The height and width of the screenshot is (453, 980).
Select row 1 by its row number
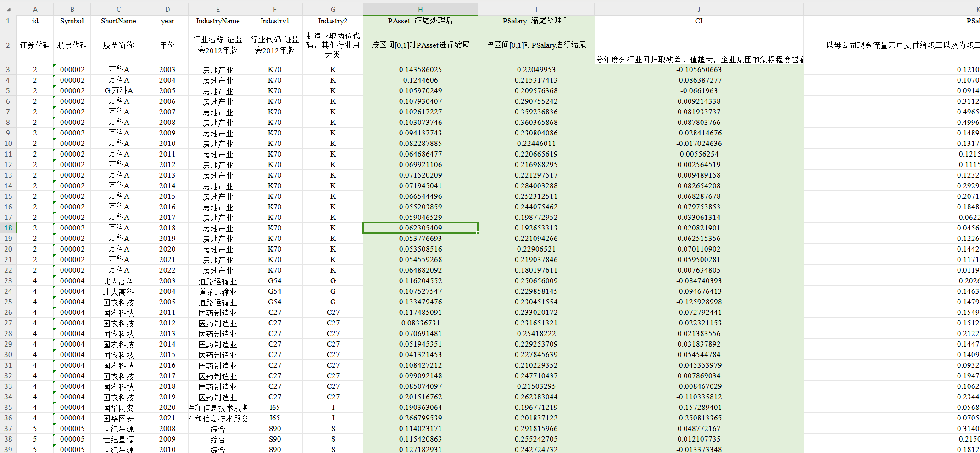[8, 21]
